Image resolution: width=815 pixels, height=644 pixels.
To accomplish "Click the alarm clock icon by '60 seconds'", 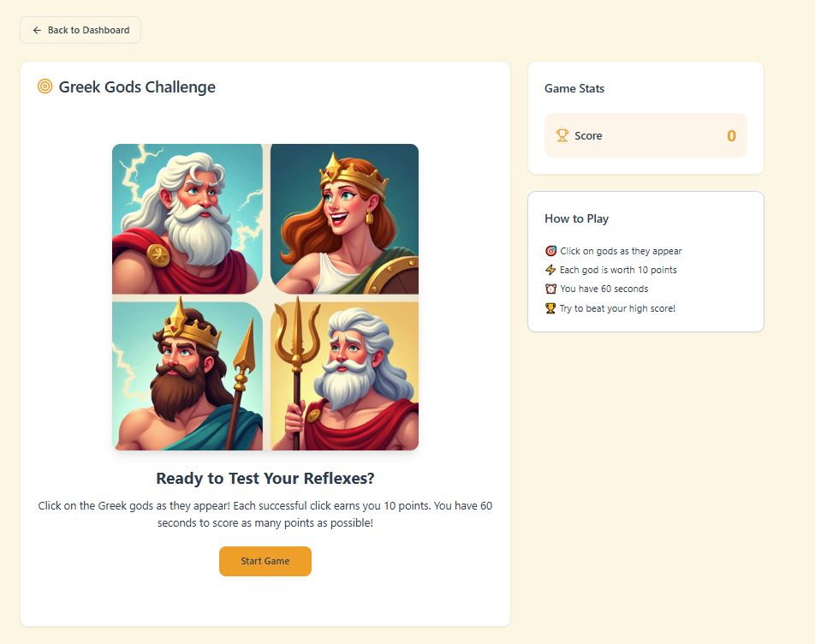I will point(551,289).
